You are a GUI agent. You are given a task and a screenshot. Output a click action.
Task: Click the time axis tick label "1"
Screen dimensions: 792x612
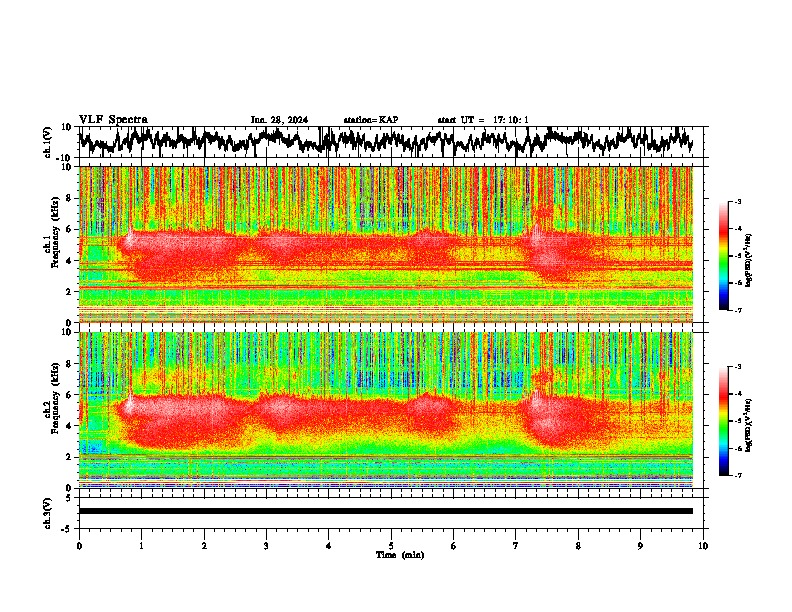coord(141,546)
